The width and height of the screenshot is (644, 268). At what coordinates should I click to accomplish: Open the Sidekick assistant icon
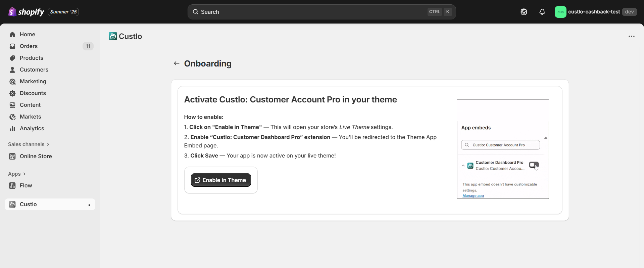pyautogui.click(x=524, y=12)
